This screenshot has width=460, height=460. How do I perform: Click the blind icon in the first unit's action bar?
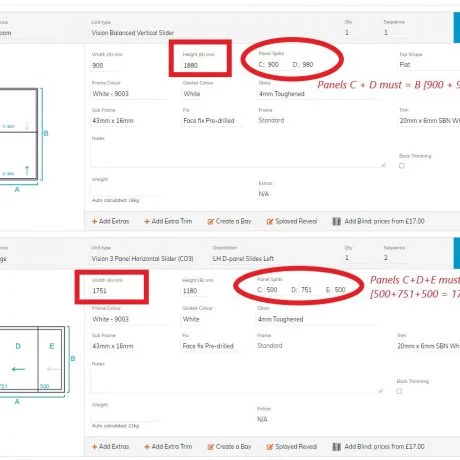[x=337, y=221]
